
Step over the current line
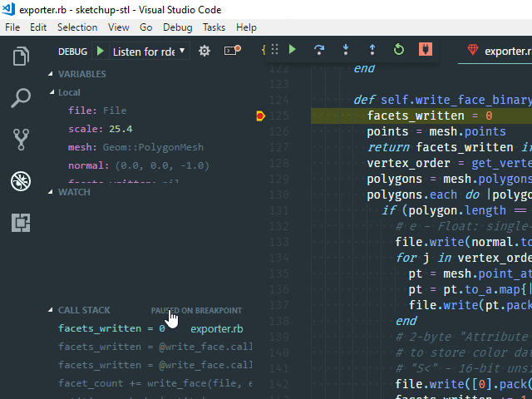click(318, 50)
